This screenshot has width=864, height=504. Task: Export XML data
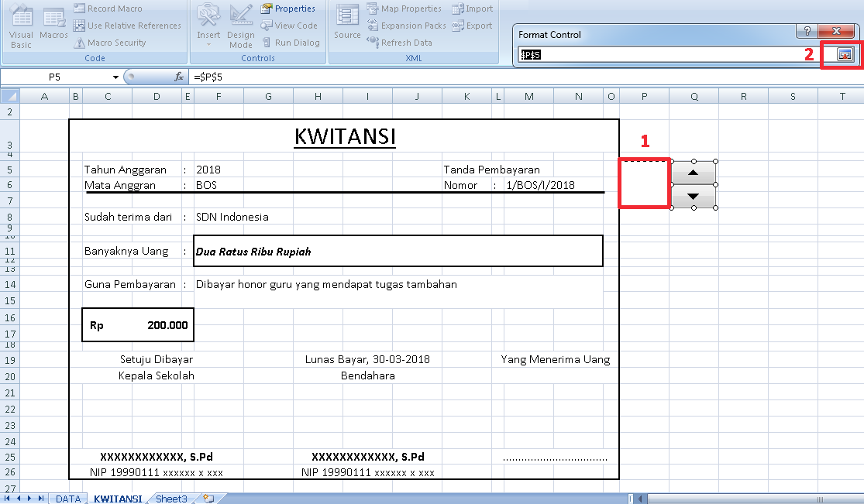tap(473, 25)
